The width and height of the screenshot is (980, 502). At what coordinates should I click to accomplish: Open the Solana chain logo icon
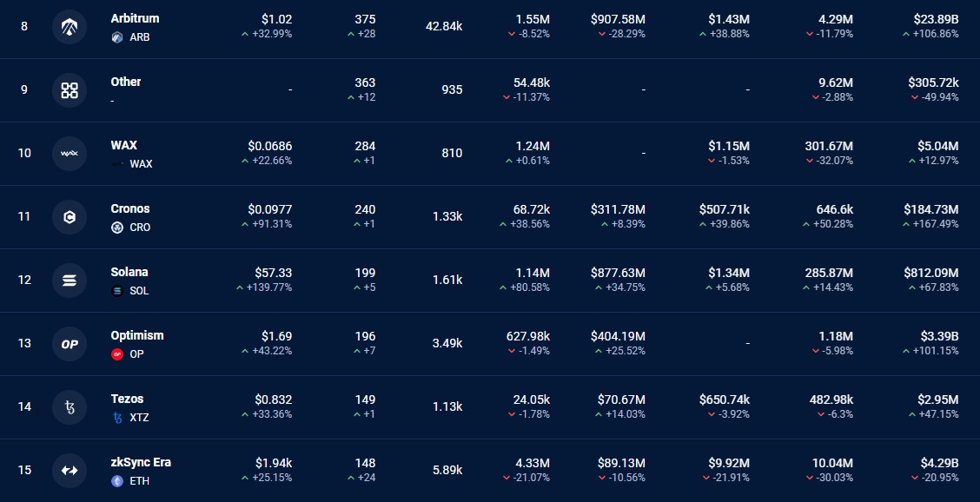coord(70,280)
